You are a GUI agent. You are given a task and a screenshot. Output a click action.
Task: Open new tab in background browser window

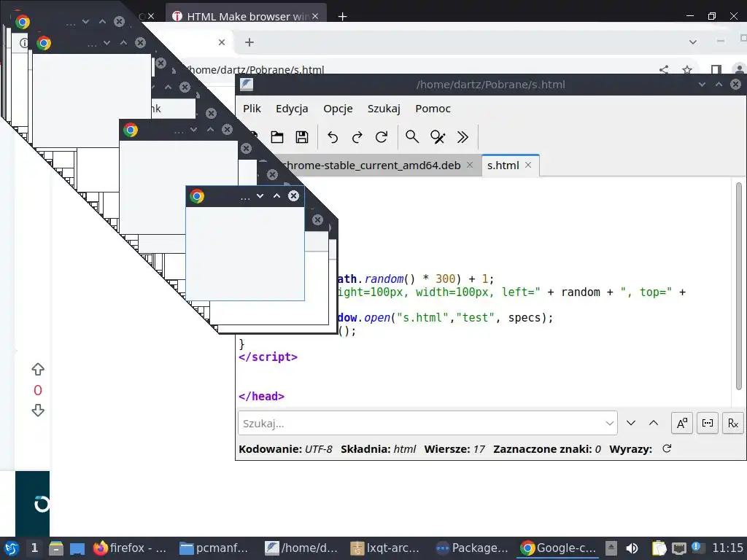point(342,17)
